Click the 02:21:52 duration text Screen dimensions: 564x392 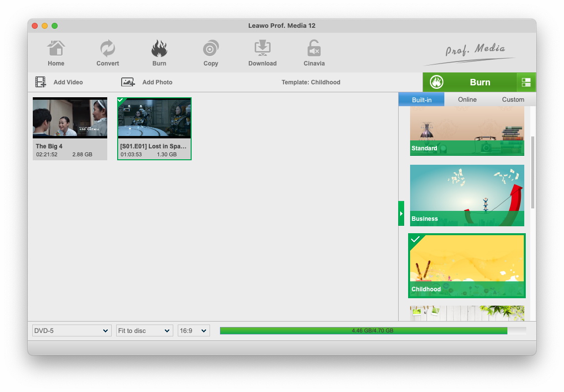pos(47,154)
